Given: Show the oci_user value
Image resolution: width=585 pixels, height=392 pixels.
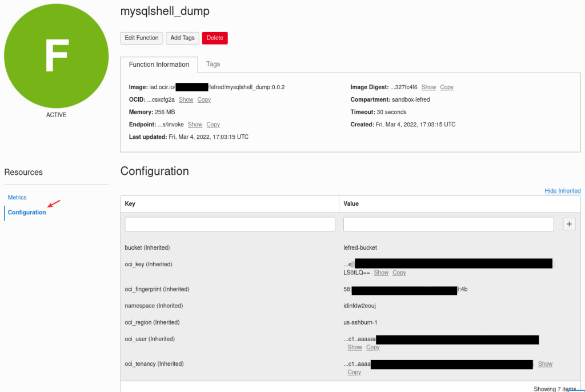Looking at the screenshot, I should (x=355, y=347).
